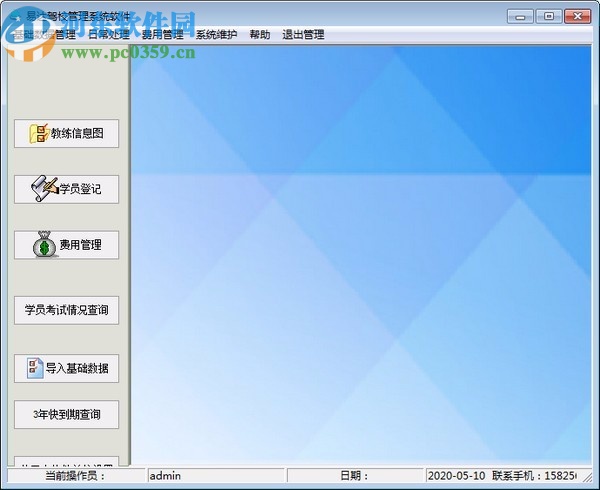Viewport: 600px width, 490px height.
Task: Click the checklist icon on 教练信息图 button
Action: click(x=39, y=133)
